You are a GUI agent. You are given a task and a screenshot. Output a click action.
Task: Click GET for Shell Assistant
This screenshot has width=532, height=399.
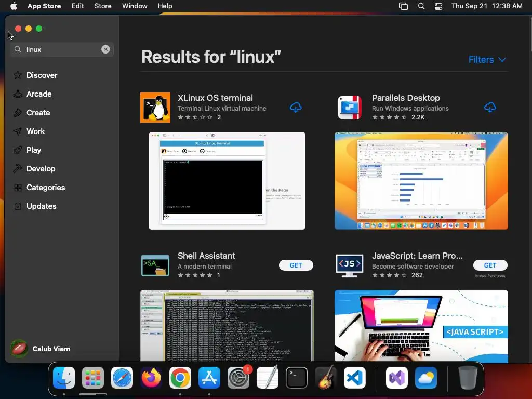point(296,265)
